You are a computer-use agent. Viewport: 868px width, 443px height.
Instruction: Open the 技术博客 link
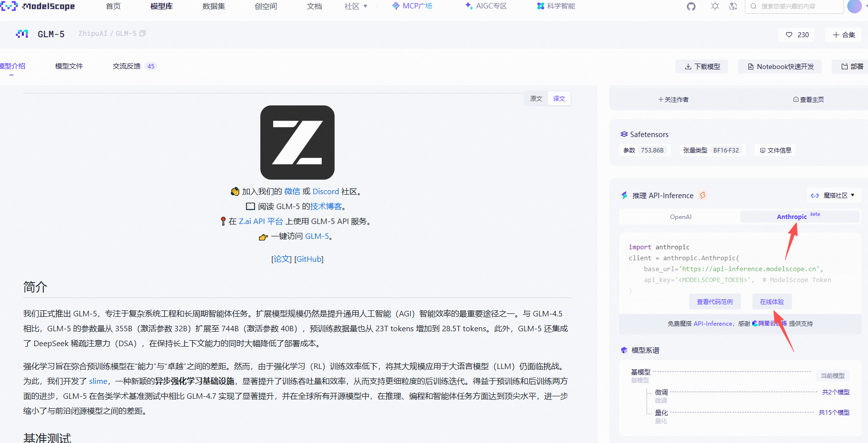pos(326,206)
